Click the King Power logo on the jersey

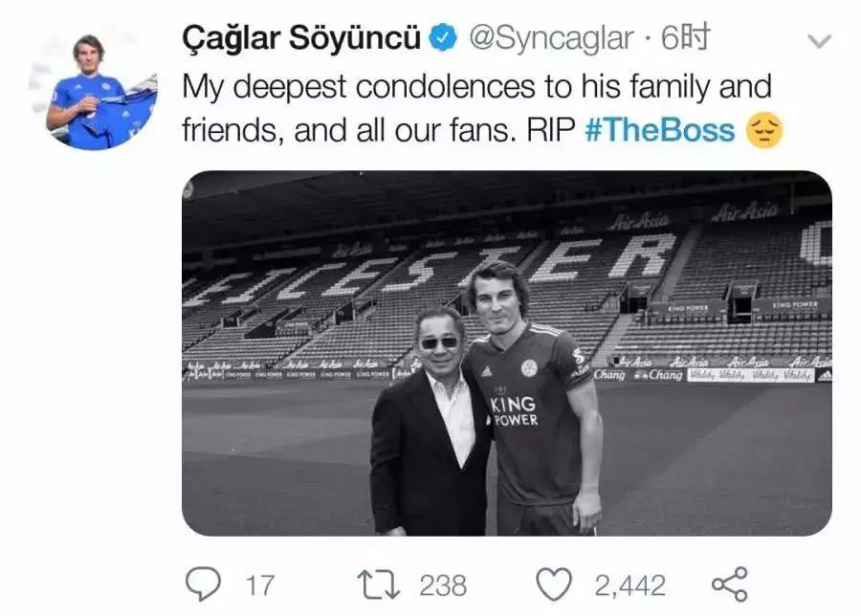514,411
